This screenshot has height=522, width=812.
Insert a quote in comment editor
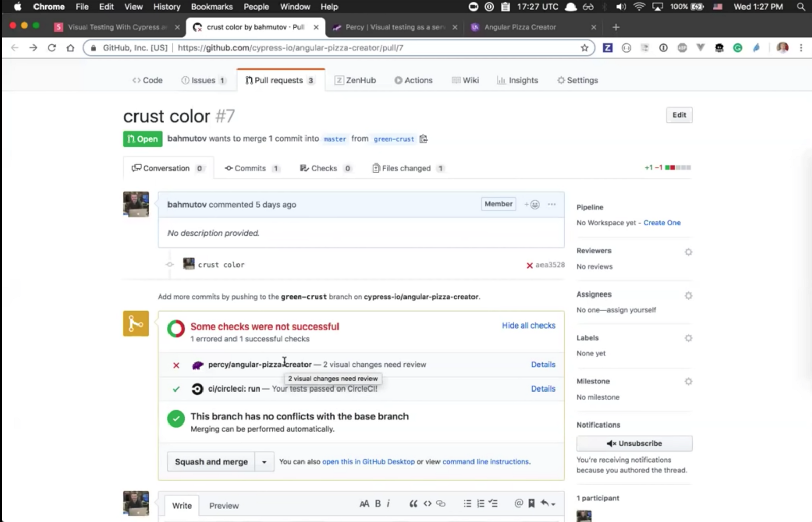pos(413,504)
